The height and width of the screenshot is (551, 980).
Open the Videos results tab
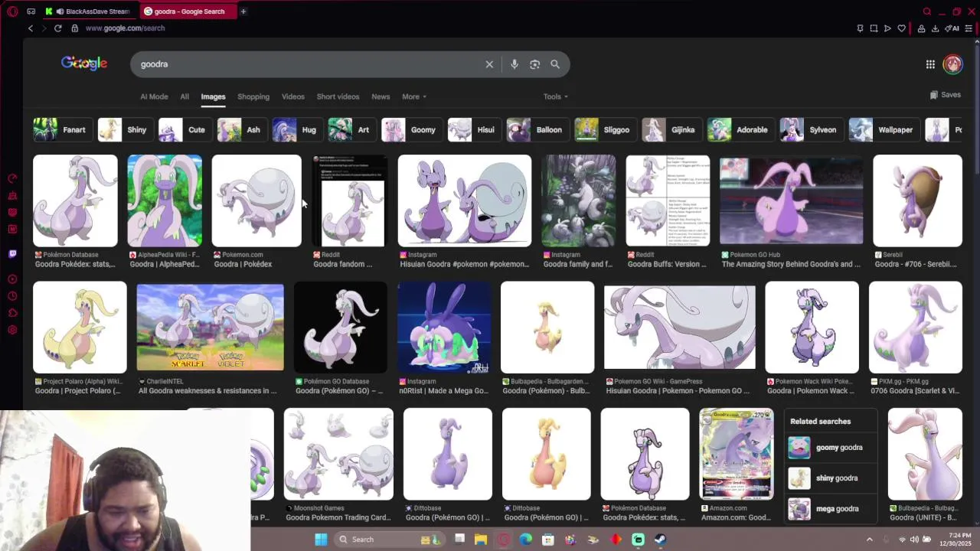tap(293, 96)
